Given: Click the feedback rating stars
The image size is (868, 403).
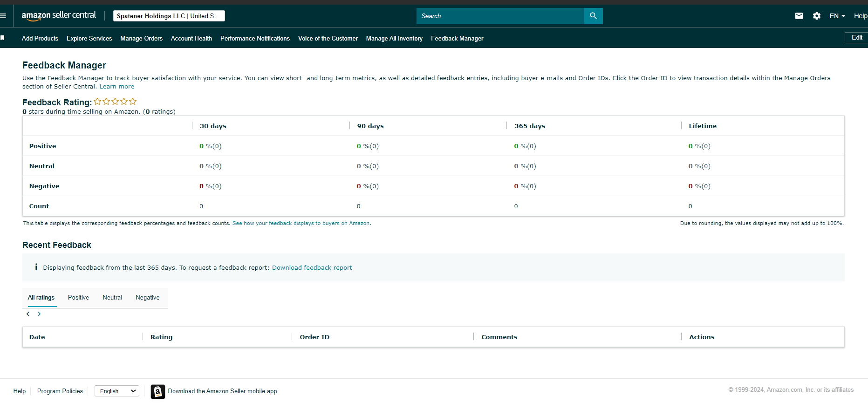Looking at the screenshot, I should [115, 102].
